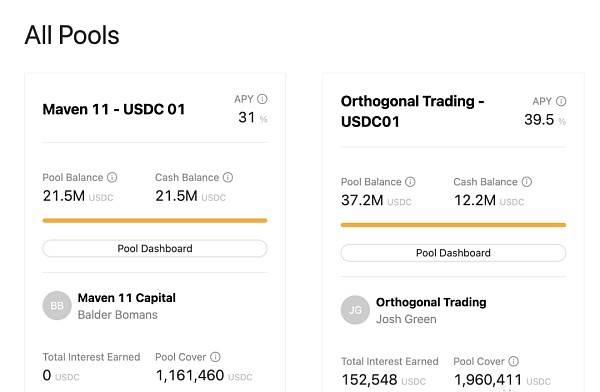Screen dimensions: 600x392
Task: Click Pool Balance info icon for Maven 11
Action: [x=112, y=177]
